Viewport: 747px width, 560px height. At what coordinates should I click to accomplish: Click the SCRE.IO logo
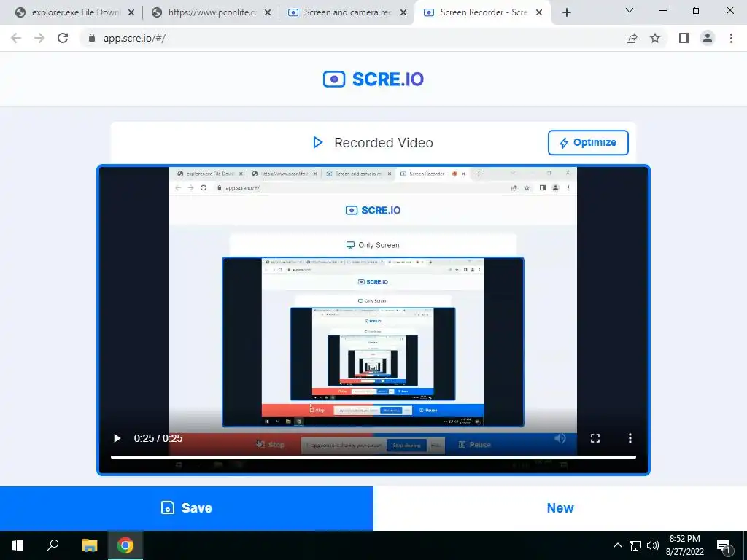coord(373,79)
